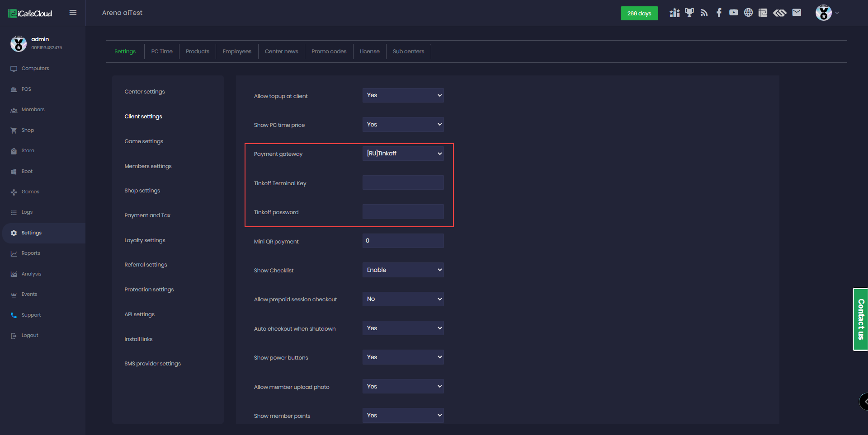Image resolution: width=868 pixels, height=435 pixels.
Task: Click the YouTube icon in header
Action: point(733,13)
